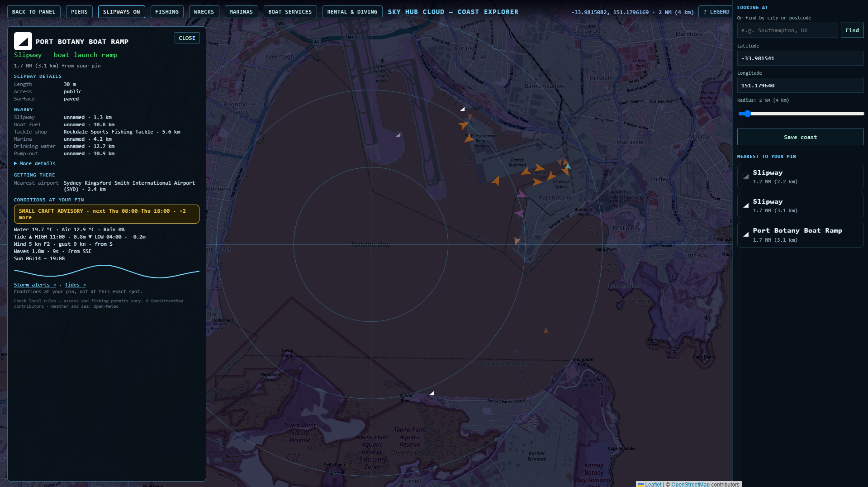Open the Legend
Viewport: 868px width, 487px height.
[x=716, y=12]
